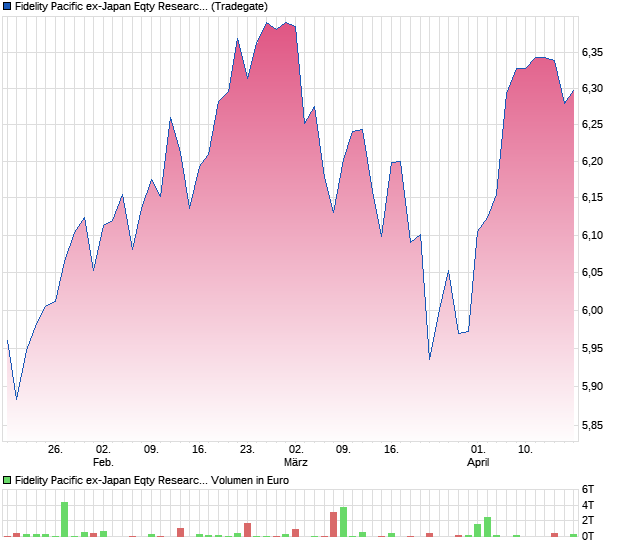
Task: Select the 6,25 price axis label
Action: tap(592, 125)
